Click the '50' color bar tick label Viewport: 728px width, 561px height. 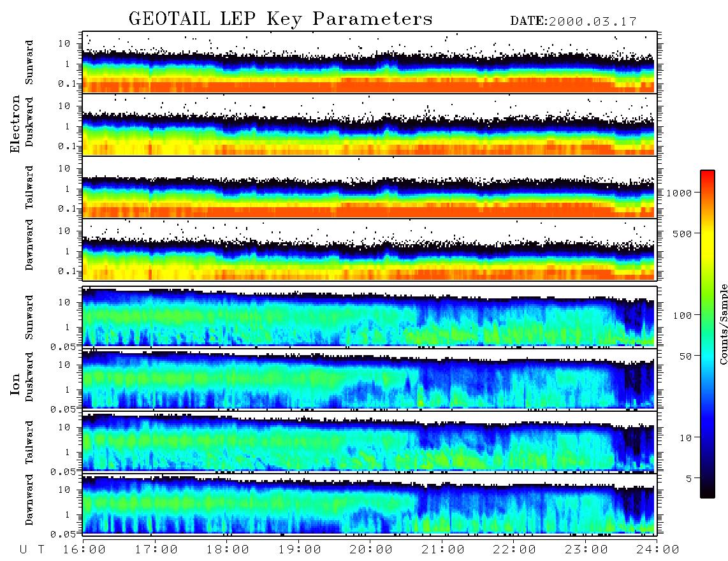pos(685,356)
